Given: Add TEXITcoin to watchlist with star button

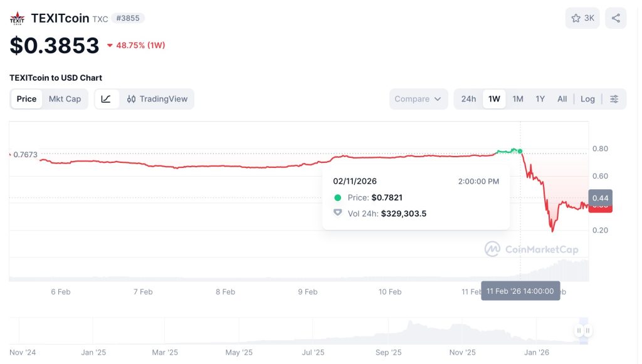Looking at the screenshot, I should coord(582,18).
